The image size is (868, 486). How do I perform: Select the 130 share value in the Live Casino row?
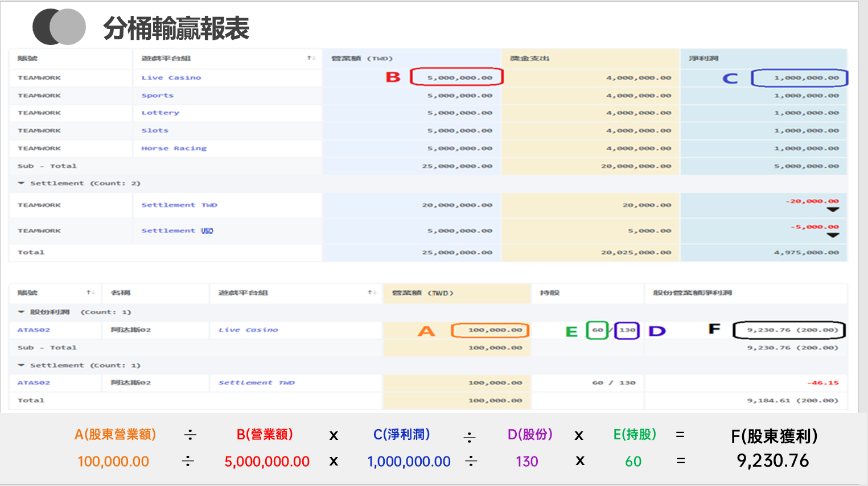coord(628,330)
